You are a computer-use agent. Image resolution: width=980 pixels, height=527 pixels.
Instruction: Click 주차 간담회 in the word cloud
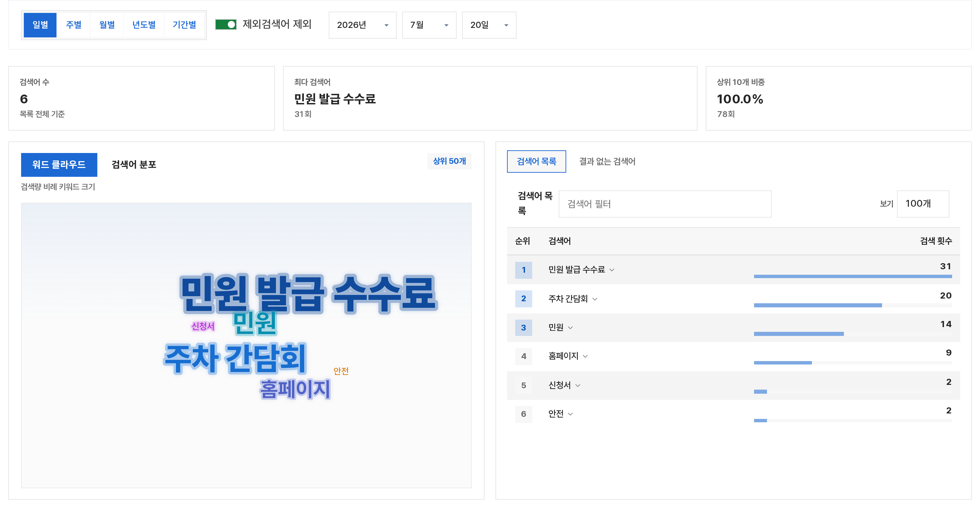click(x=235, y=358)
